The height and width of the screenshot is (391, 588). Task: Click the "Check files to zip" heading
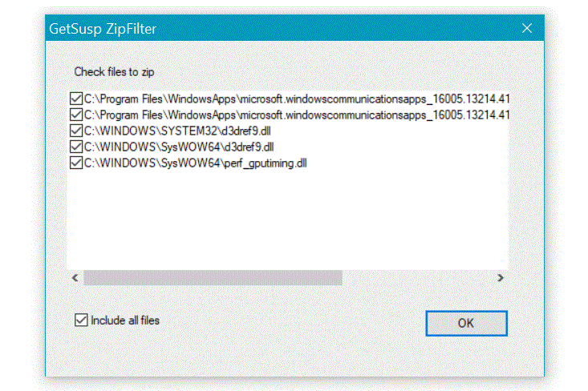pos(114,71)
